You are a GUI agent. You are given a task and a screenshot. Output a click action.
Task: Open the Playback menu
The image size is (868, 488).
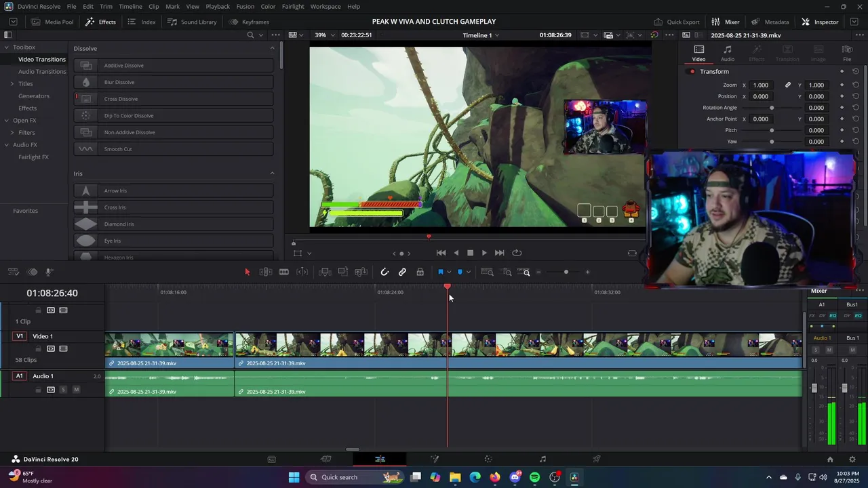(218, 6)
